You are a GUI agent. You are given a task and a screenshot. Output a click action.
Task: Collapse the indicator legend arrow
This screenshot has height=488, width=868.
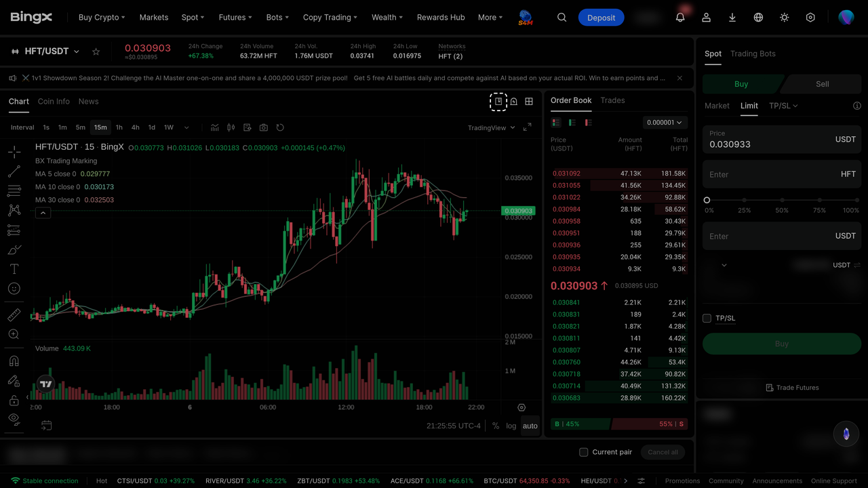[43, 213]
